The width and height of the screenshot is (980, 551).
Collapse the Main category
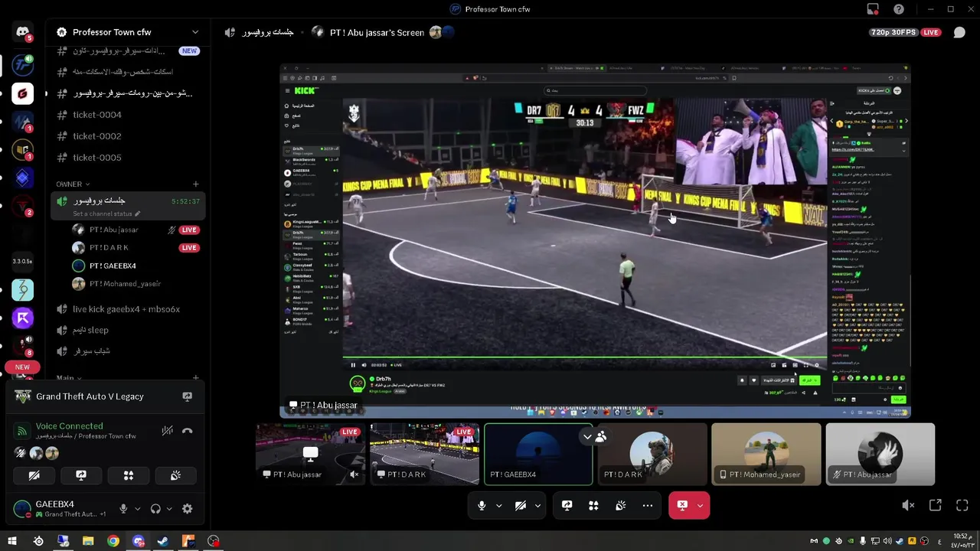tap(69, 378)
